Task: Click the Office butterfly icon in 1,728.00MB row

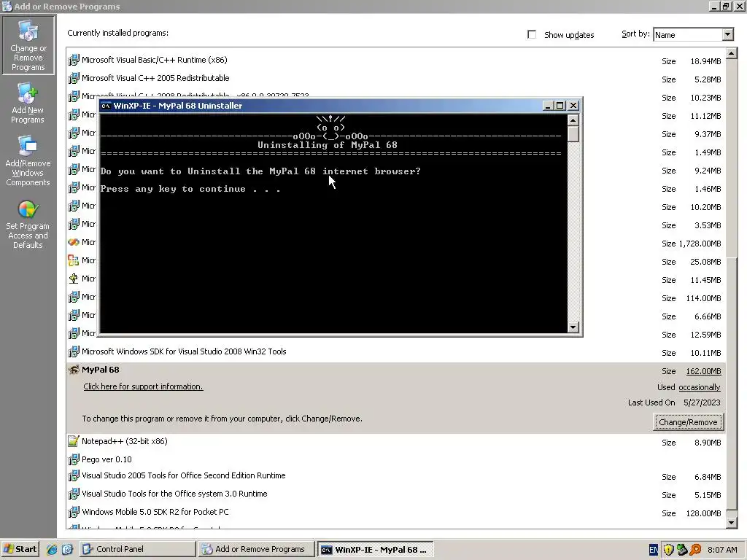Action: coord(74,242)
